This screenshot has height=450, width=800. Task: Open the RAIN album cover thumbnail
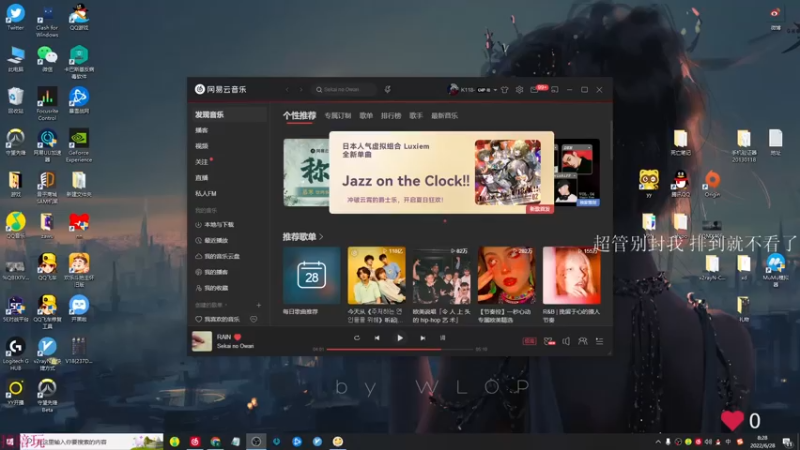click(x=202, y=341)
